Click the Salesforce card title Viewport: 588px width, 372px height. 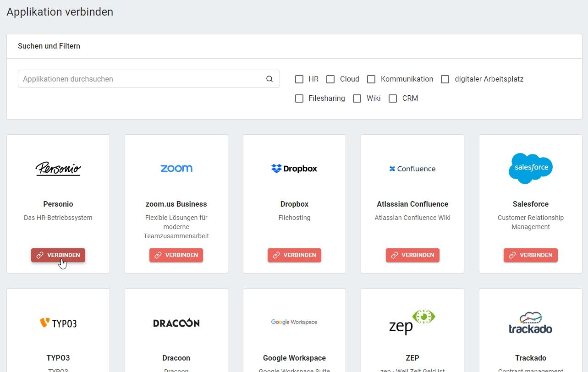531,204
